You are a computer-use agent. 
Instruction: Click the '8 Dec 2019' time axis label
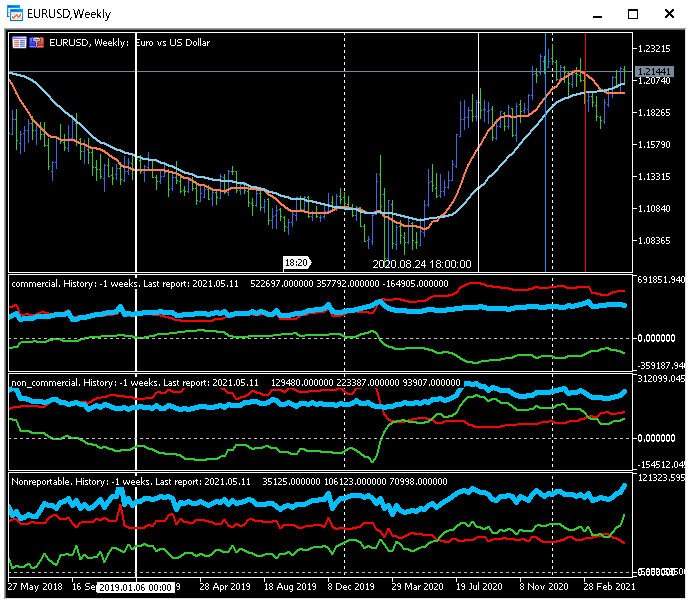351,587
